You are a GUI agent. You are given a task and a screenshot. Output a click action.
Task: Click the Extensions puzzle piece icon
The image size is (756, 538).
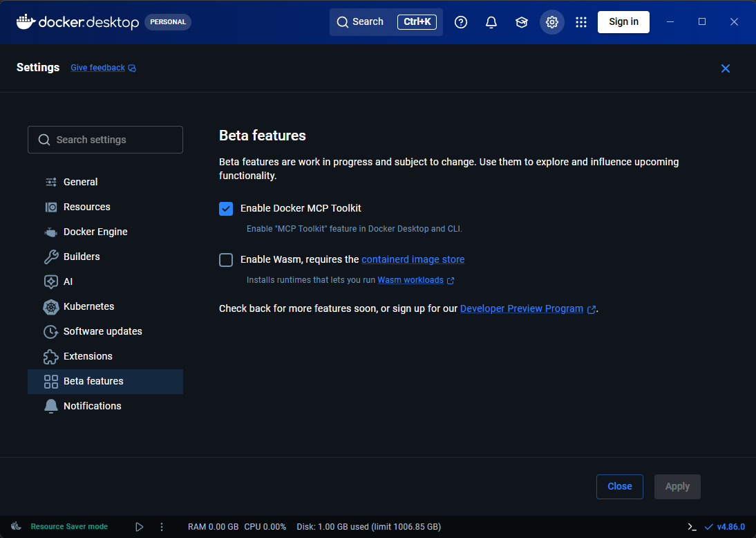click(x=50, y=357)
